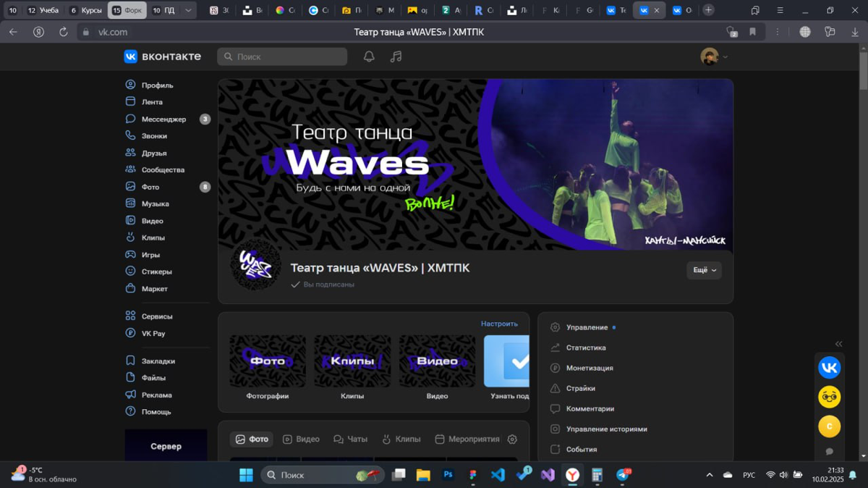This screenshot has width=868, height=488.
Task: Select the Чаты content tab
Action: pyautogui.click(x=350, y=439)
